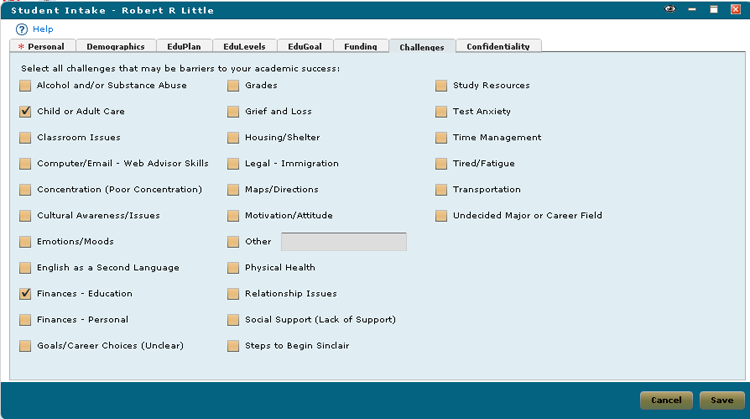
Task: Tick Cultural Awareness/Issues checkbox
Action: pos(25,216)
